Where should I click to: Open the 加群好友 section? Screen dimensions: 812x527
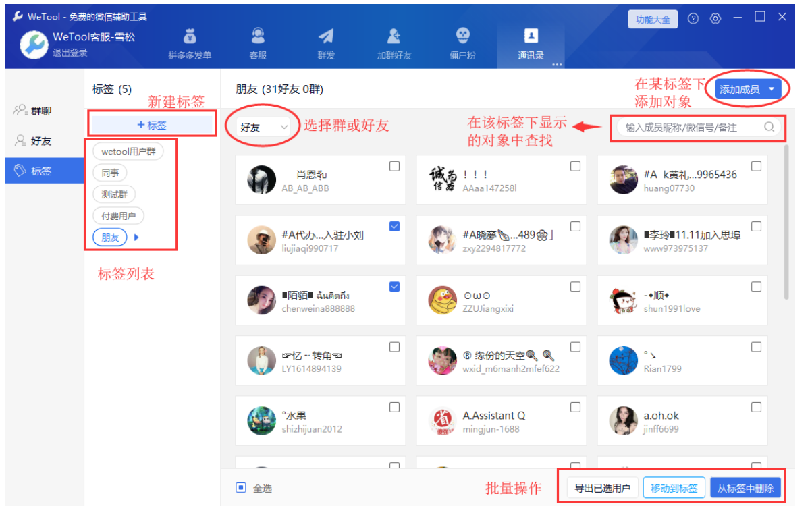click(394, 45)
